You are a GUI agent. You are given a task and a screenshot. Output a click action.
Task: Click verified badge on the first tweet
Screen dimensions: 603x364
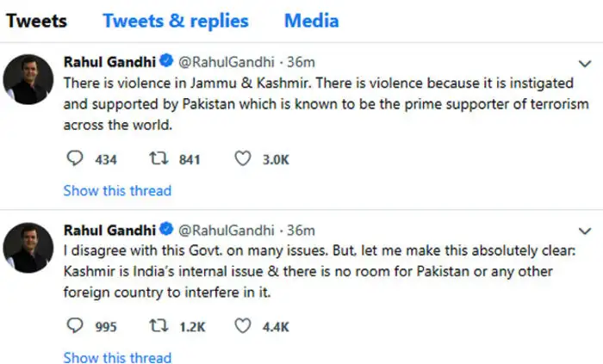tap(165, 63)
